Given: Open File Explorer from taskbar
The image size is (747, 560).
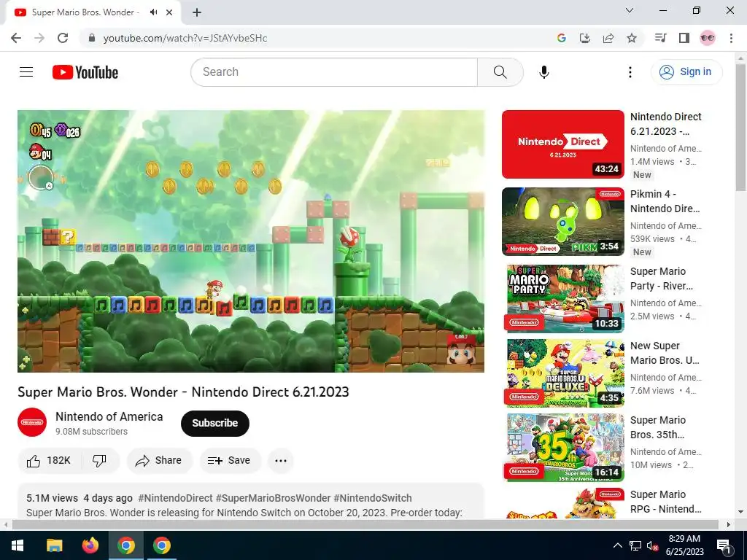Looking at the screenshot, I should (x=54, y=545).
